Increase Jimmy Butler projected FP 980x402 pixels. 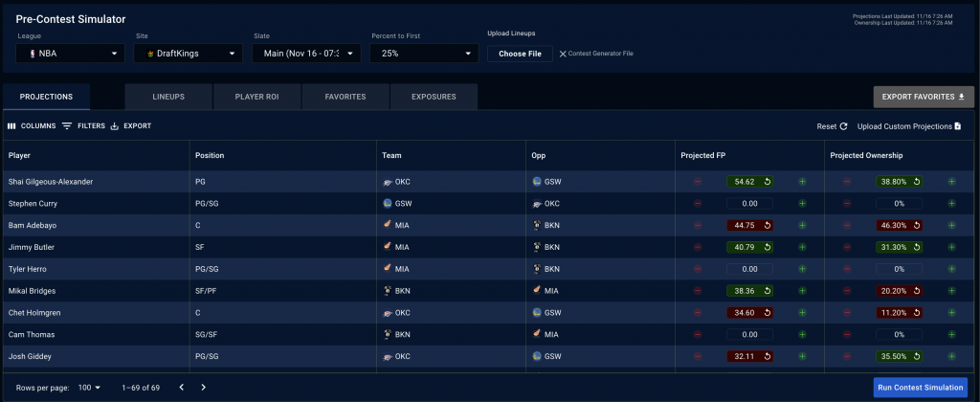click(803, 248)
